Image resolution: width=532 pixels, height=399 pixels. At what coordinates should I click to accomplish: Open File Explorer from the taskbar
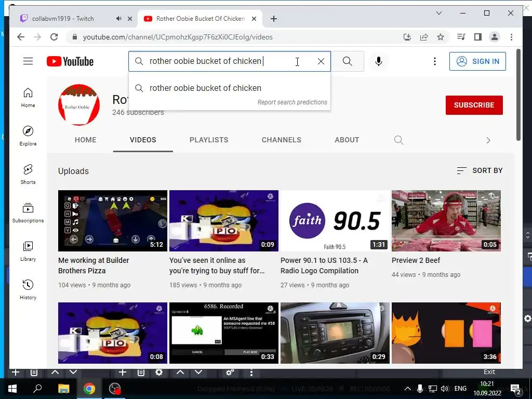tap(63, 389)
